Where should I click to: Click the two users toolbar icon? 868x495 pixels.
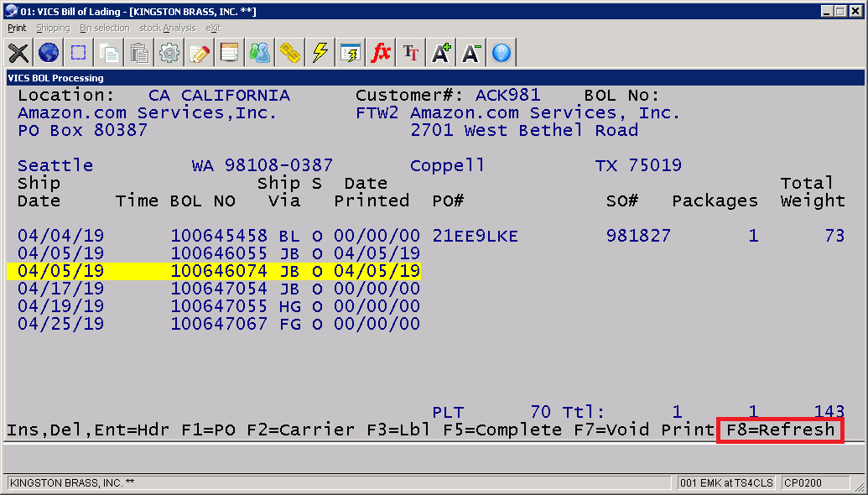click(260, 53)
